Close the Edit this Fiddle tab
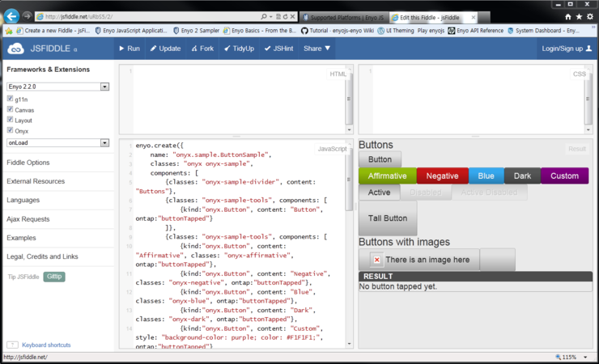Screen dimensions: 599x364 pyautogui.click(x=474, y=18)
